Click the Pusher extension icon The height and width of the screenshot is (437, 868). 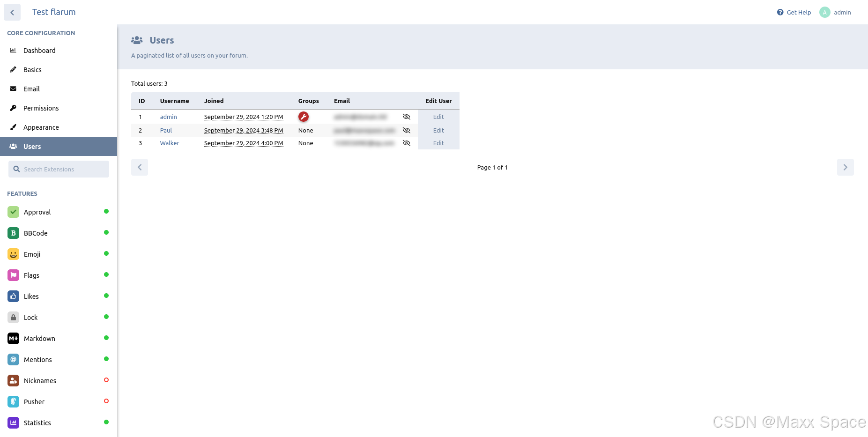click(14, 402)
